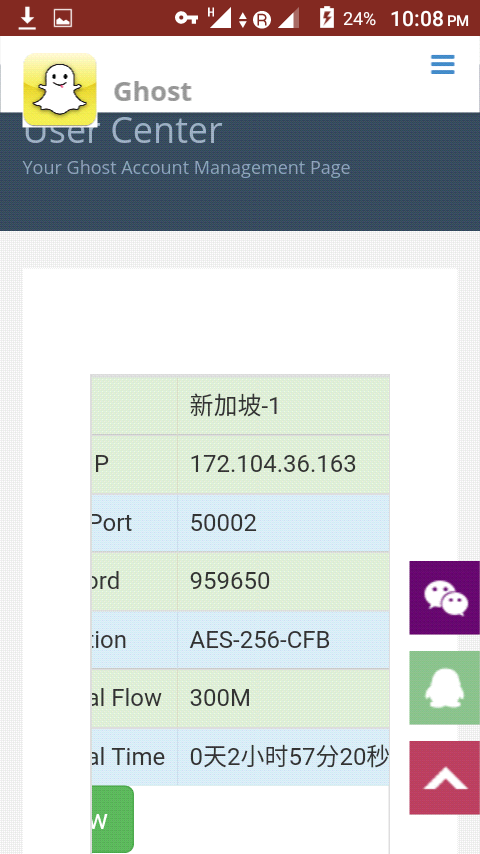Tap the download icon in status bar

click(x=27, y=19)
